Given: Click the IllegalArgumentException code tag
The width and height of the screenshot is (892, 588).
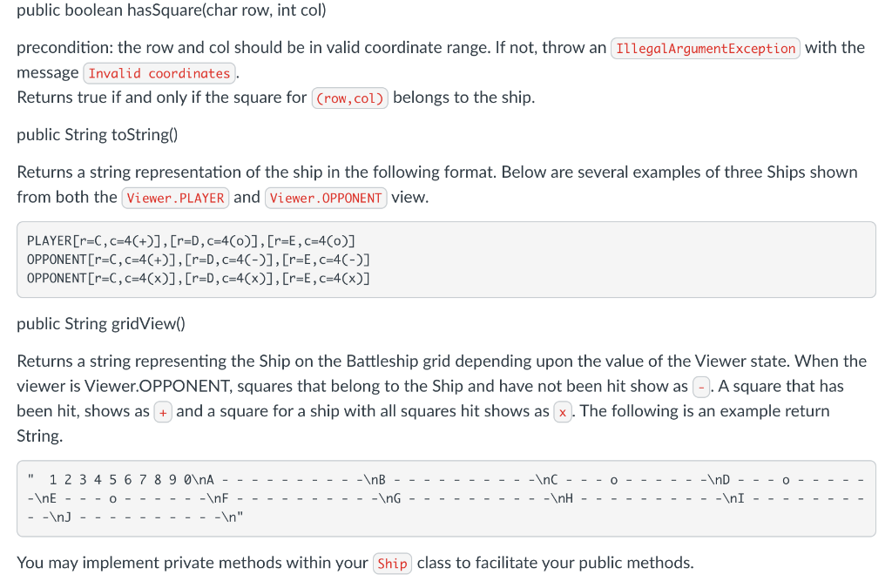Looking at the screenshot, I should point(705,48).
